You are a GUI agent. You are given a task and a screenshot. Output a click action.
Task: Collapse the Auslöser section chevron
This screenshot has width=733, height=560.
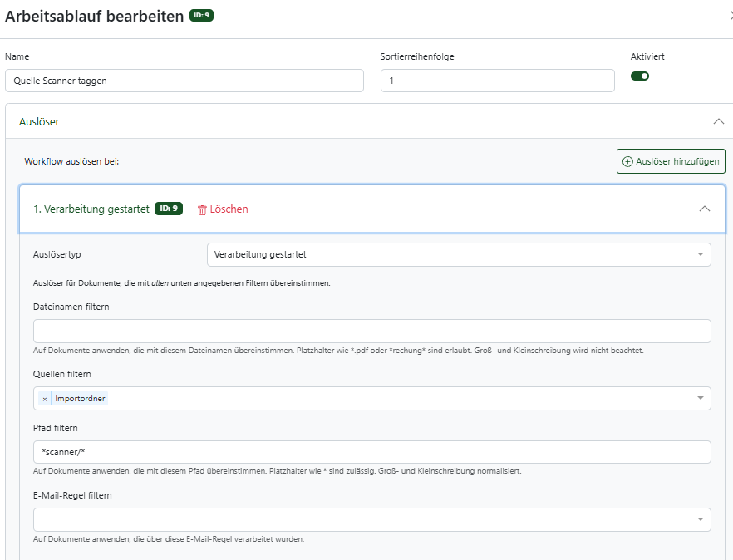(x=719, y=121)
